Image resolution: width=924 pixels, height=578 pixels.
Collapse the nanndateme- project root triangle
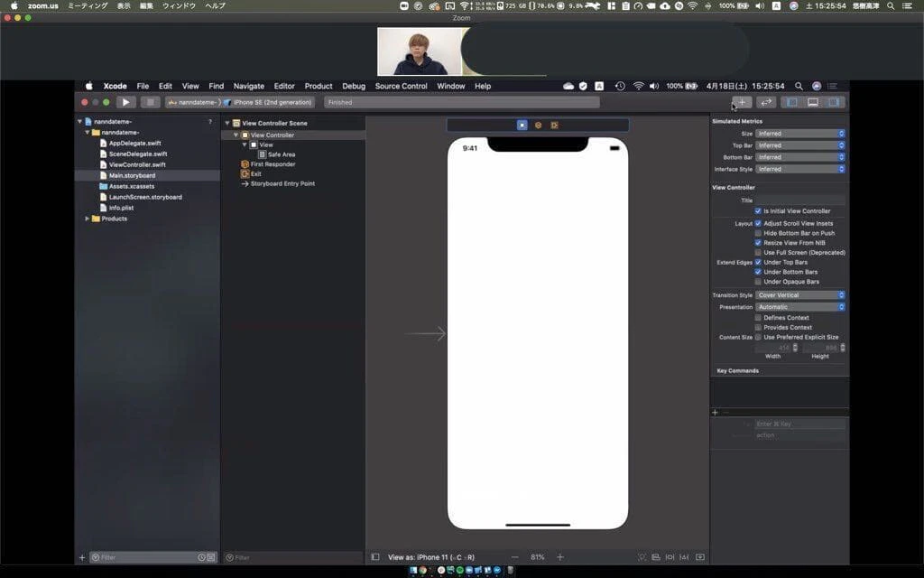pyautogui.click(x=79, y=122)
